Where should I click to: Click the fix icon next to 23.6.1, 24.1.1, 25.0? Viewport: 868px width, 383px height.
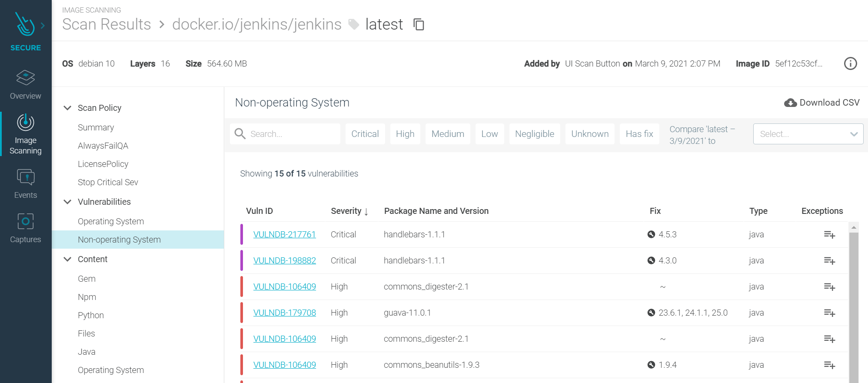[651, 313]
